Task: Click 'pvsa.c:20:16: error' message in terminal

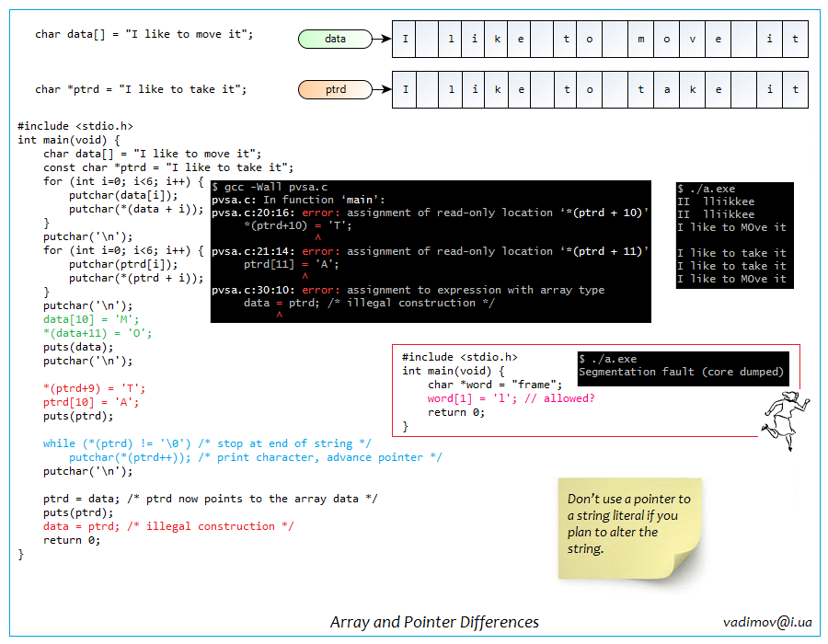Action: 430,213
